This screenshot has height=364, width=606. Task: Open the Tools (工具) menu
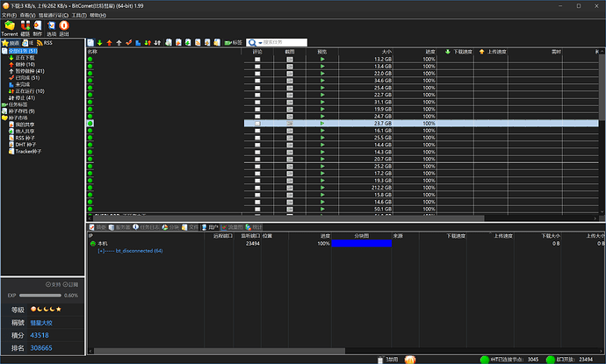point(79,15)
